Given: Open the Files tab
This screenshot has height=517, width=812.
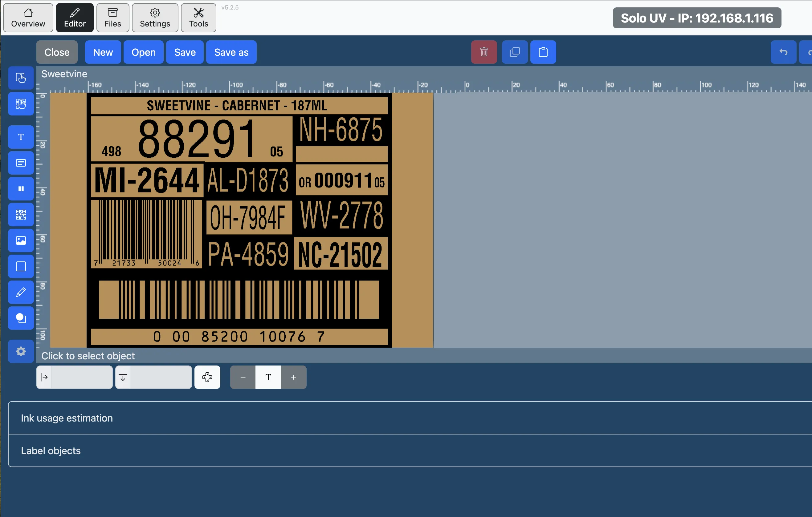Looking at the screenshot, I should [x=112, y=18].
